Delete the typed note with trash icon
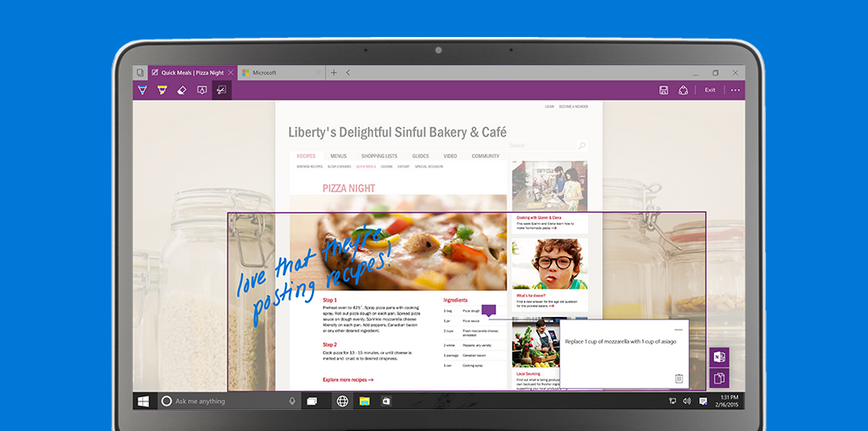 [679, 378]
